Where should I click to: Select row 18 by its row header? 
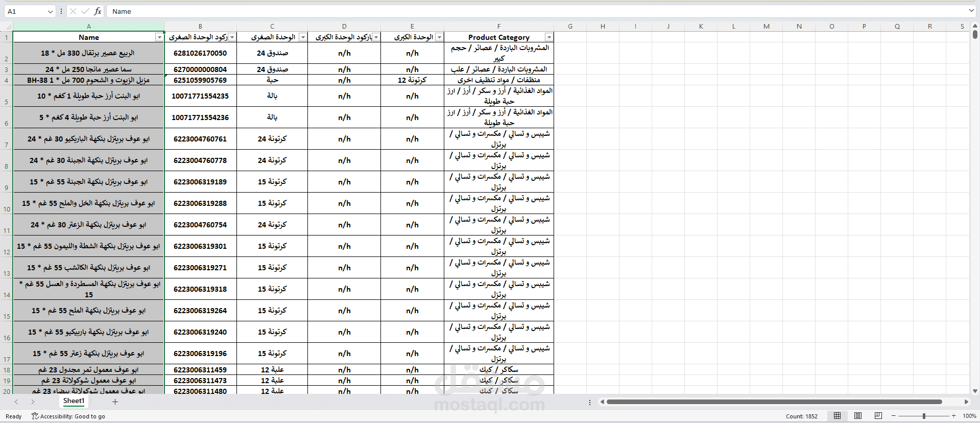click(x=7, y=370)
